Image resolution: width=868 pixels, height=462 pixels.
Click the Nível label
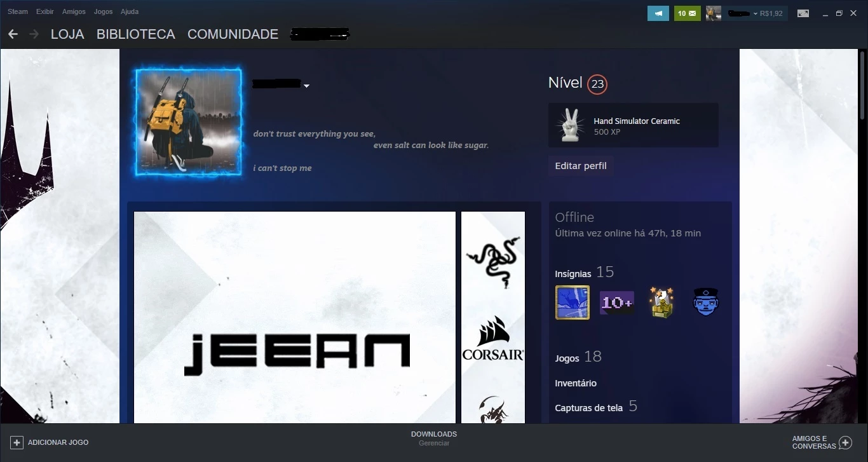566,83
